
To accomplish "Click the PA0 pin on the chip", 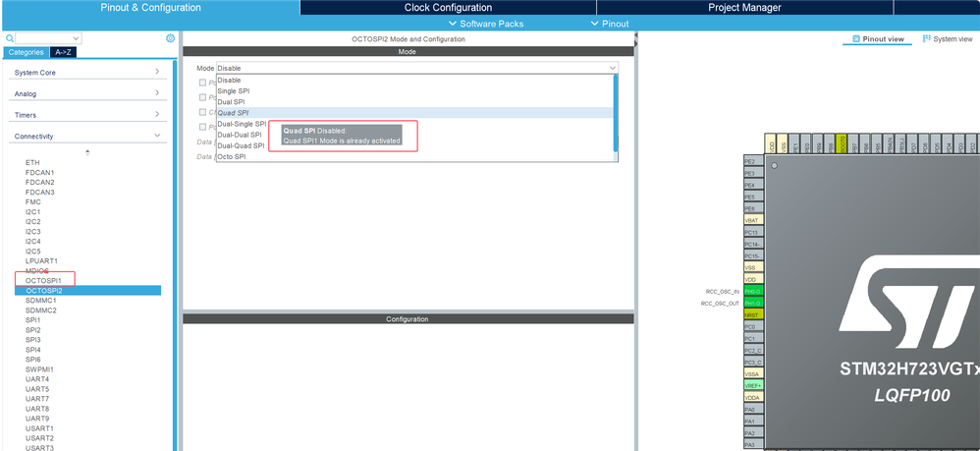I will [x=753, y=410].
